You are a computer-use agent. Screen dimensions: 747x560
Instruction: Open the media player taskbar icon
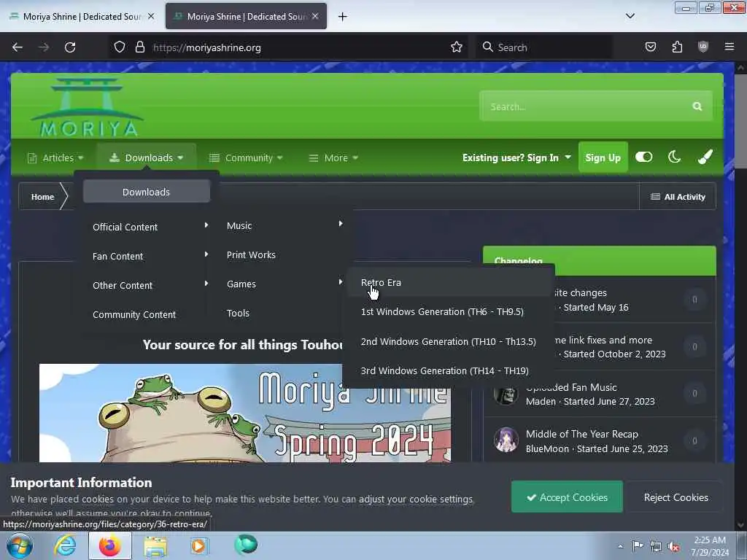199,545
